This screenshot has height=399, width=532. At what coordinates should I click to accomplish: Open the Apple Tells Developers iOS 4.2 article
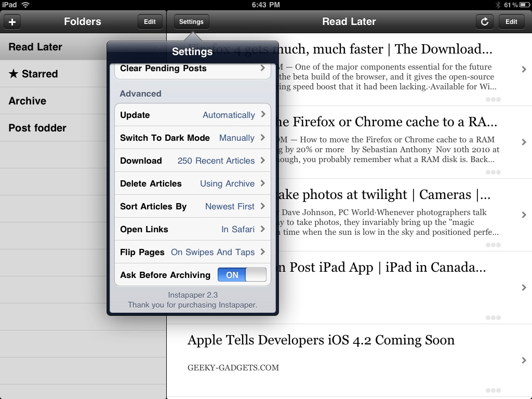click(350, 361)
